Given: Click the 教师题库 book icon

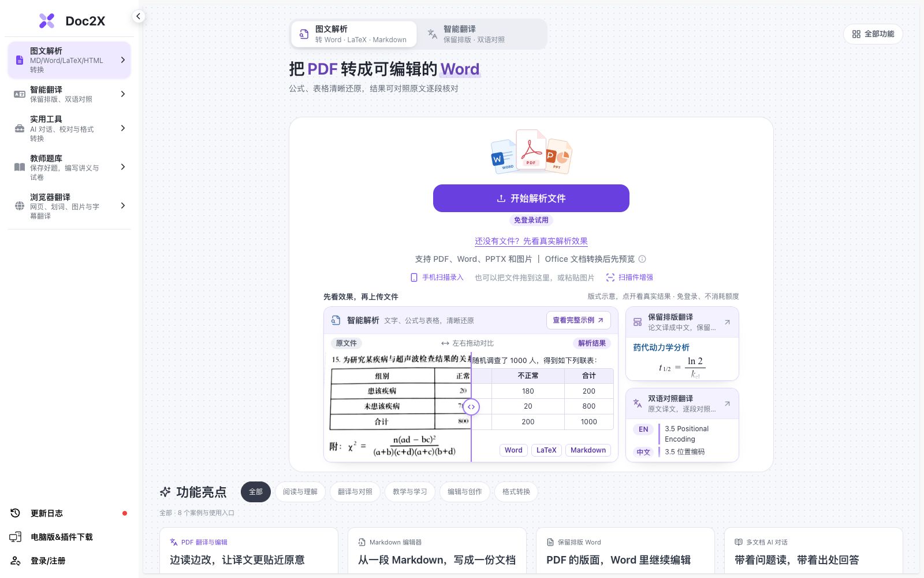Looking at the screenshot, I should 20,167.
